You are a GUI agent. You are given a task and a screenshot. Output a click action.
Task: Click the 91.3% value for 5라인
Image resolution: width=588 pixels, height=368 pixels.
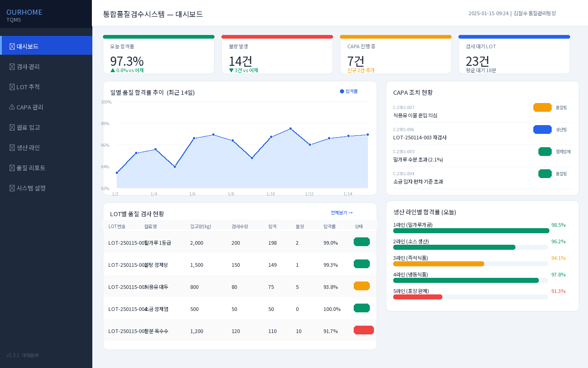559,291
